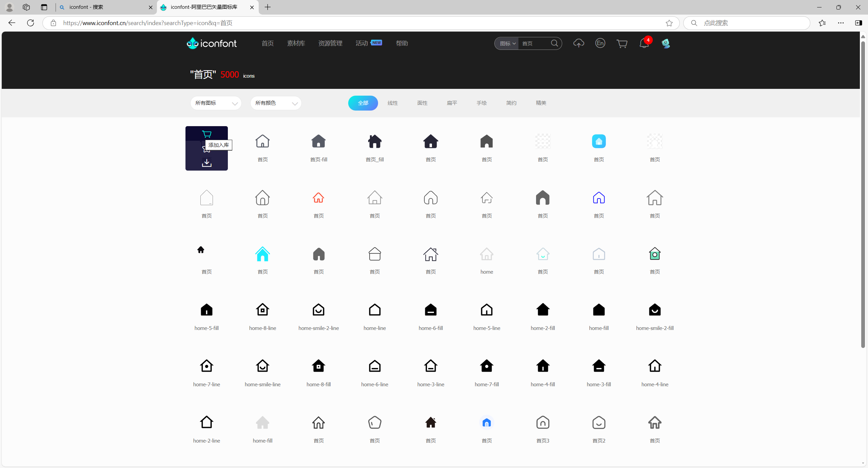The width and height of the screenshot is (868, 468).
Task: Pick the home-7-line icon
Action: point(206,366)
